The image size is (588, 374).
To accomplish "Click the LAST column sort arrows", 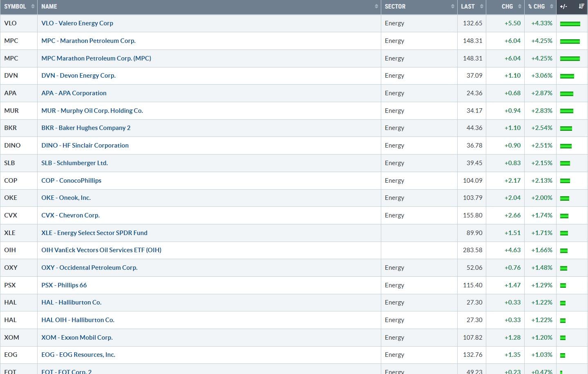I will (481, 7).
